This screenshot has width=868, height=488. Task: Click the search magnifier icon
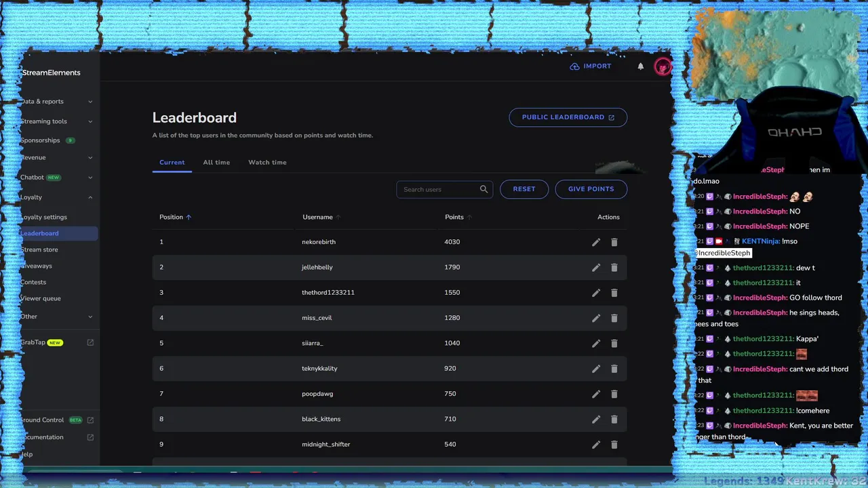484,189
